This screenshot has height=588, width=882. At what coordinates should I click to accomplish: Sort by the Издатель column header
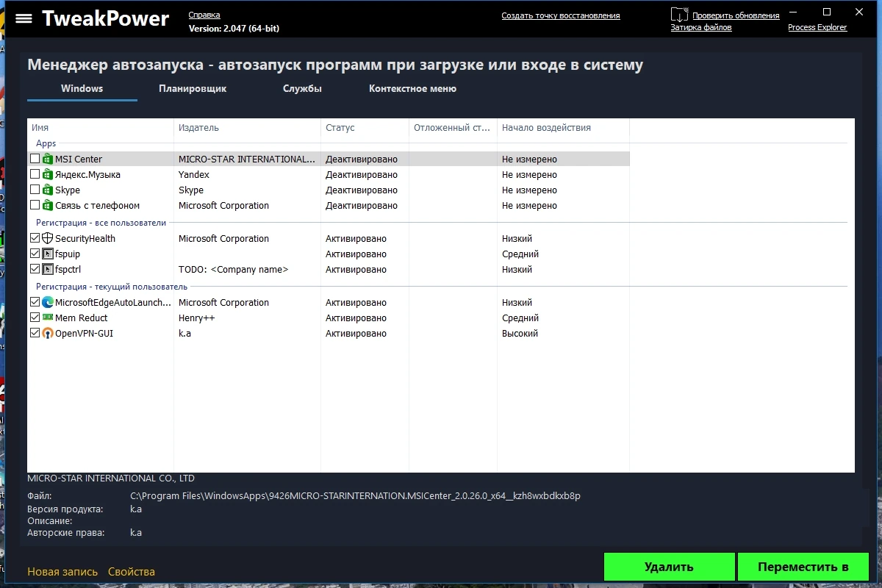247,127
